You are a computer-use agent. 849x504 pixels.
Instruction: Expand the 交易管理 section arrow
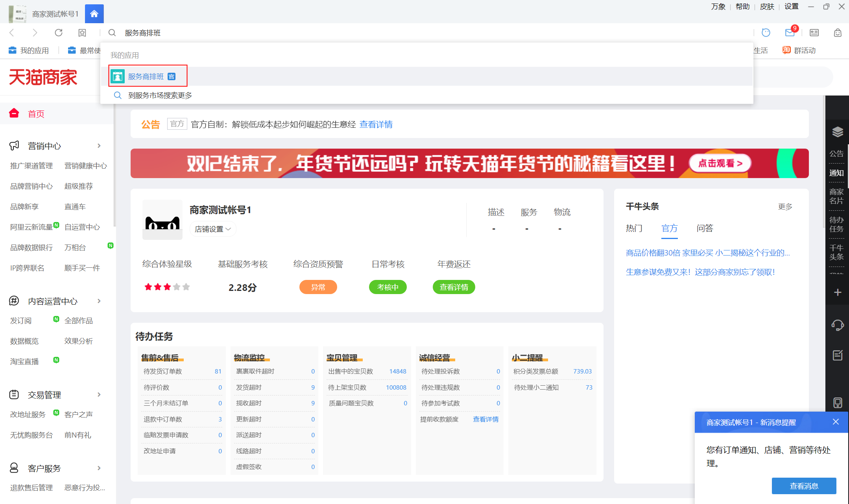click(x=99, y=394)
